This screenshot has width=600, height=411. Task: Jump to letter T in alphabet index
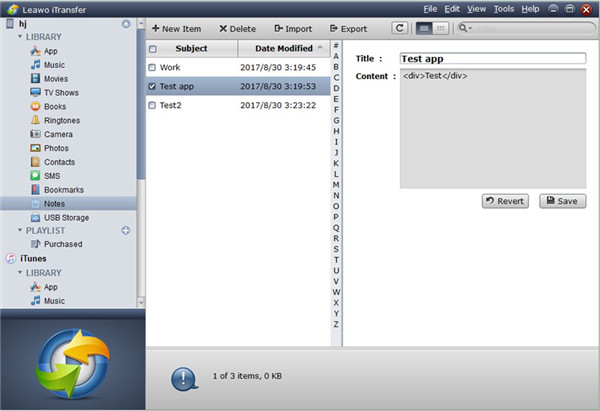336,260
